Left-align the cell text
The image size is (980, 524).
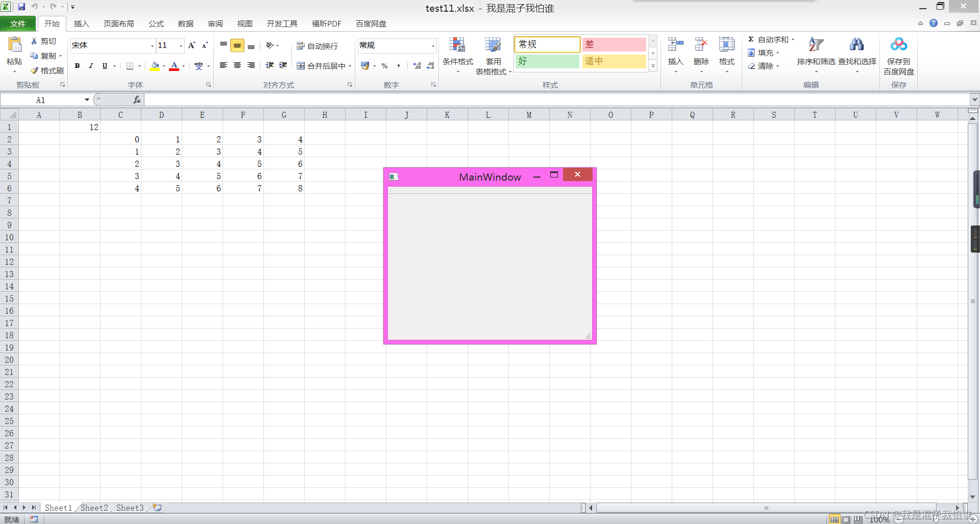coord(224,65)
